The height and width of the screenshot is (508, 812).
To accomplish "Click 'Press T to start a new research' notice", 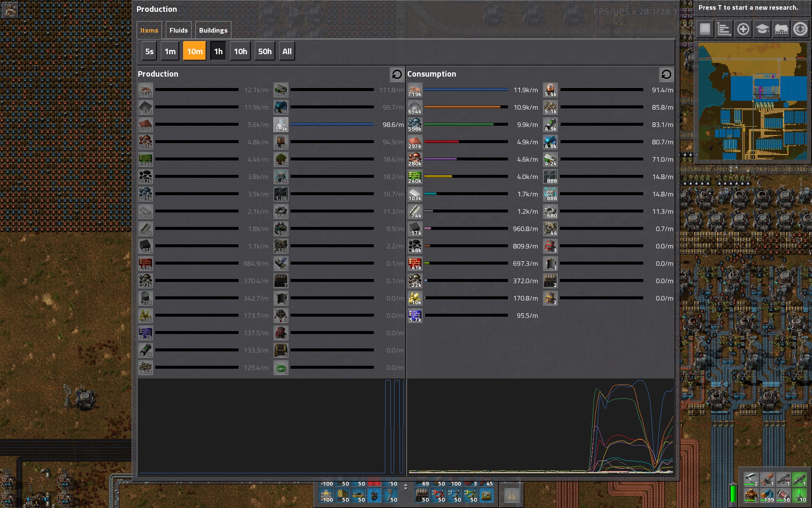I will point(748,8).
